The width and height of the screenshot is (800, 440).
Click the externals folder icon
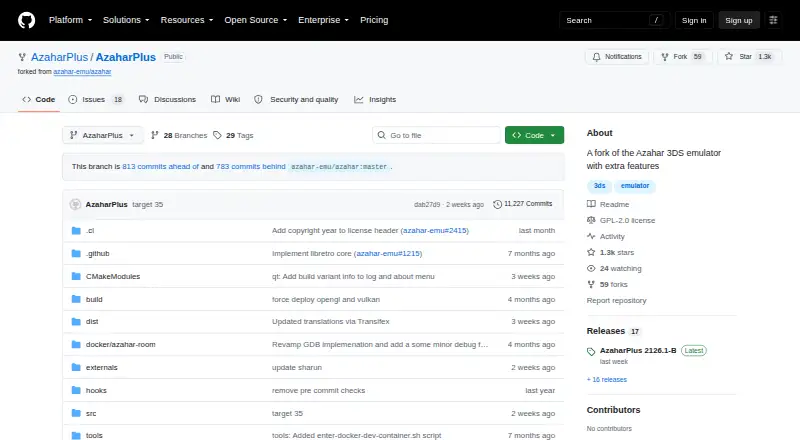click(x=76, y=368)
